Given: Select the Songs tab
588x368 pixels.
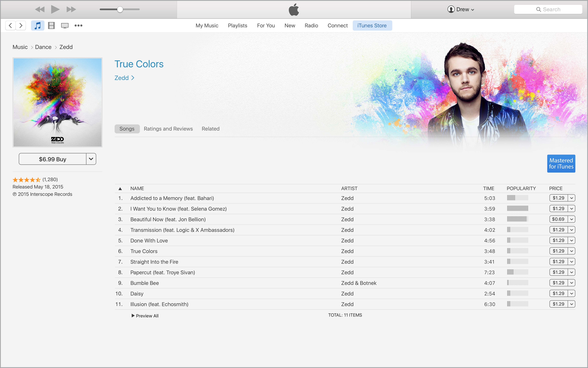Looking at the screenshot, I should [x=127, y=128].
